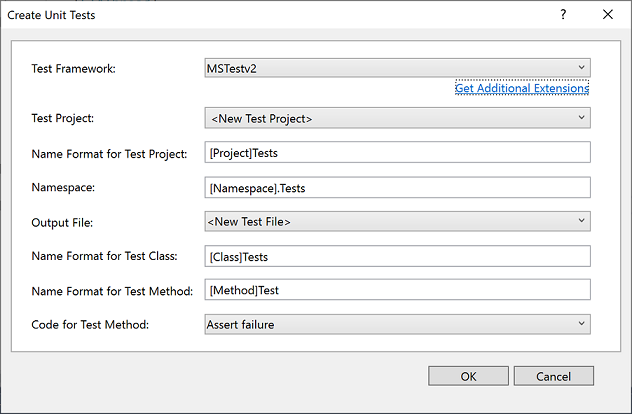Click the Create Unit Tests title bar
The width and height of the screenshot is (632, 414).
(x=250, y=15)
